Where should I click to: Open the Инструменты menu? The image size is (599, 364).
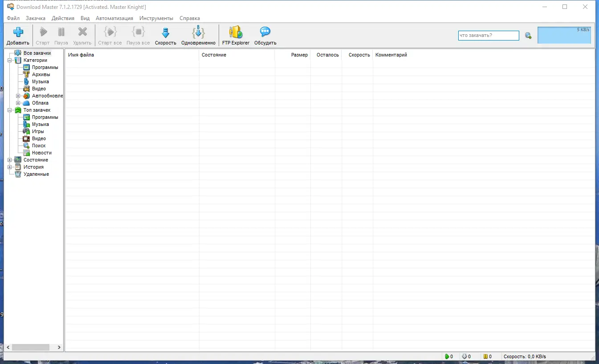156,18
